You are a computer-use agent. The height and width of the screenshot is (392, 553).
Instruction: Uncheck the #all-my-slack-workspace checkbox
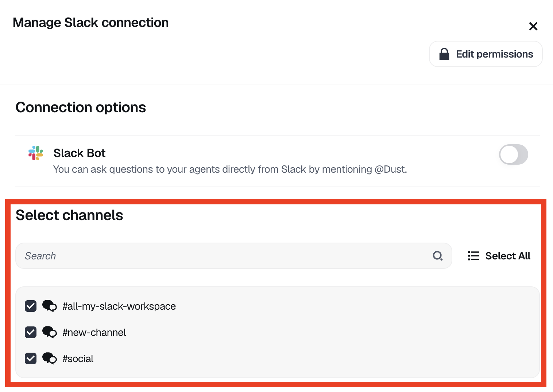coord(31,306)
